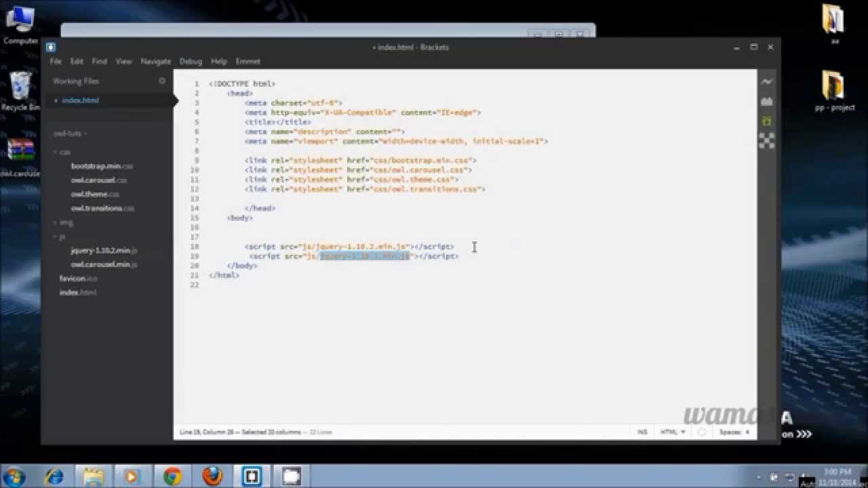Image resolution: width=868 pixels, height=488 pixels.
Task: Click the empty title tag on line 5
Action: [x=278, y=122]
